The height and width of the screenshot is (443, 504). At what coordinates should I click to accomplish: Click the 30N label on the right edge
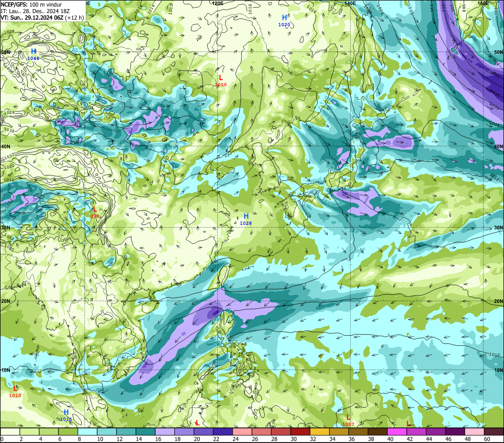498,228
